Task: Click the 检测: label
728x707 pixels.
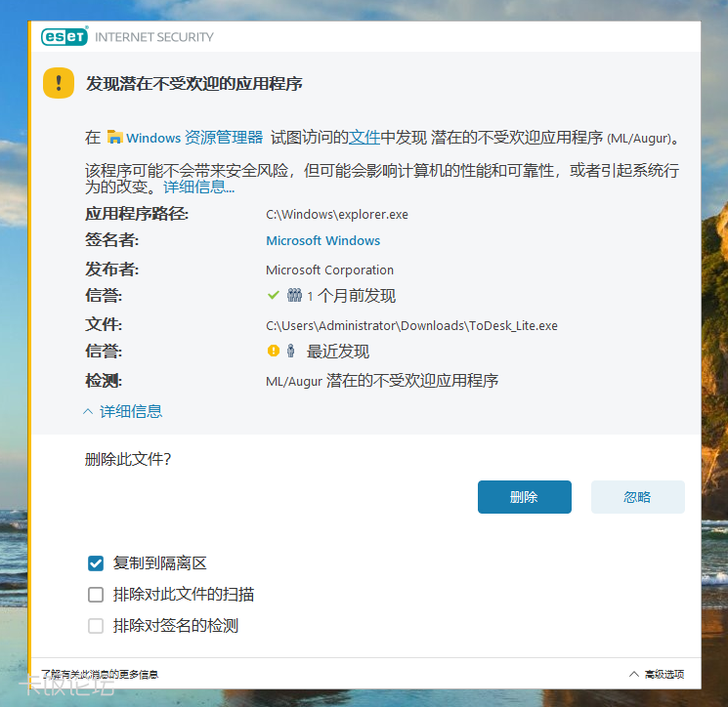Action: (x=104, y=381)
